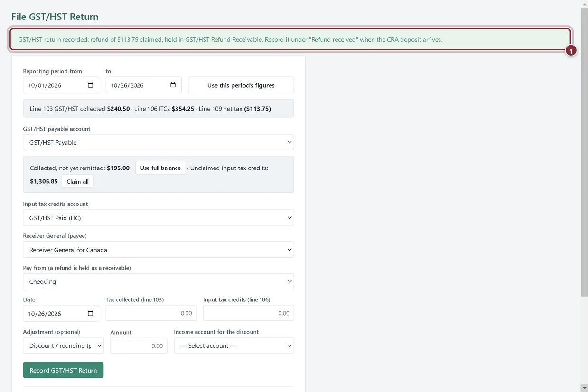Click Line 109 net tax ($113.75) text
This screenshot has height=392, width=588.
click(235, 109)
